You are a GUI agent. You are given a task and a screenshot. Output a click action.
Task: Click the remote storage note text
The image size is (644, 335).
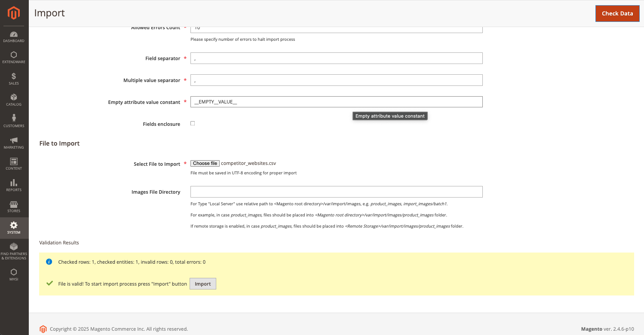[327, 226]
